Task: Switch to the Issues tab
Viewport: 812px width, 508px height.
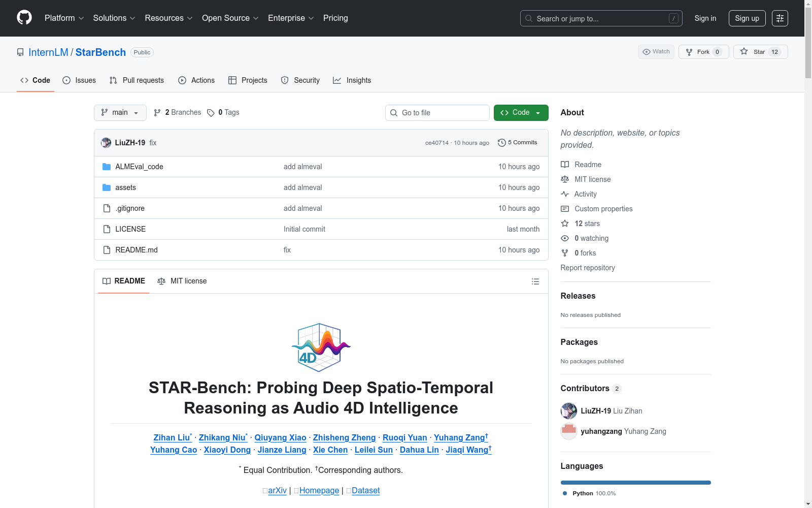Action: coord(79,80)
